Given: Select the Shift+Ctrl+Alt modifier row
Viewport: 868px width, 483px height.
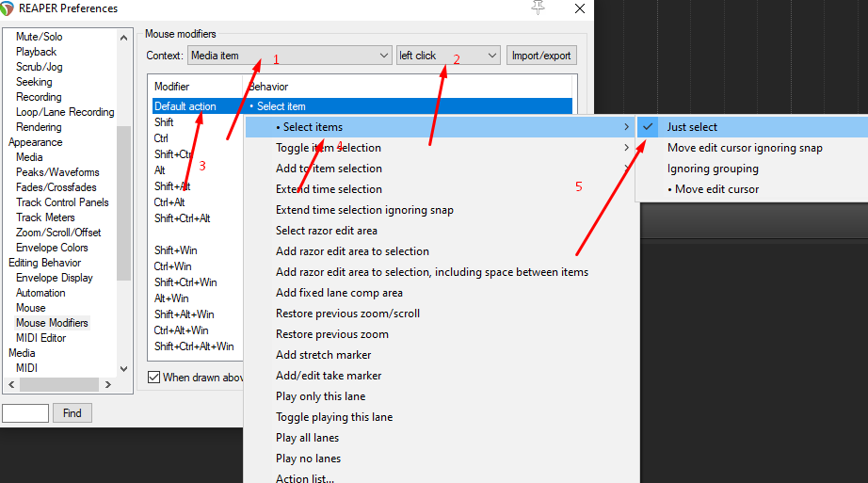Looking at the screenshot, I should [x=182, y=218].
